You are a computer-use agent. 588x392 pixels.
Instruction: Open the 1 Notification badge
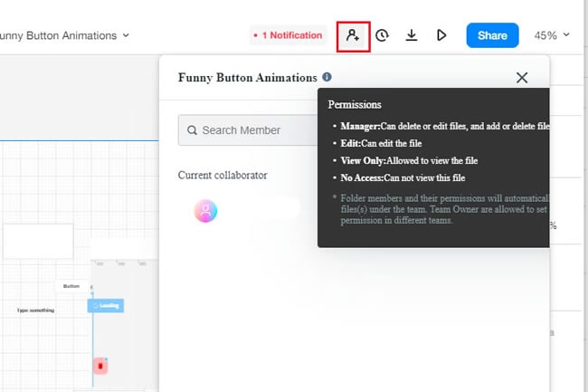pyautogui.click(x=287, y=35)
